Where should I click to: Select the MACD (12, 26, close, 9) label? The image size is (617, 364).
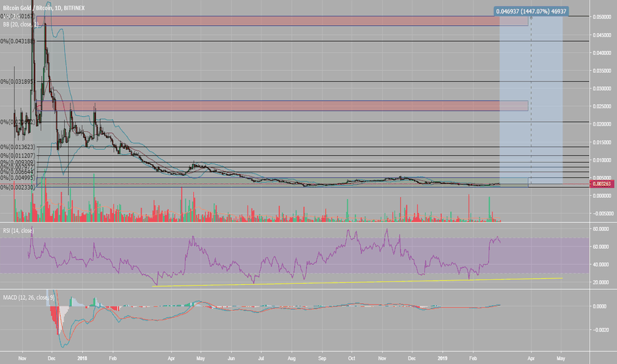point(26,298)
